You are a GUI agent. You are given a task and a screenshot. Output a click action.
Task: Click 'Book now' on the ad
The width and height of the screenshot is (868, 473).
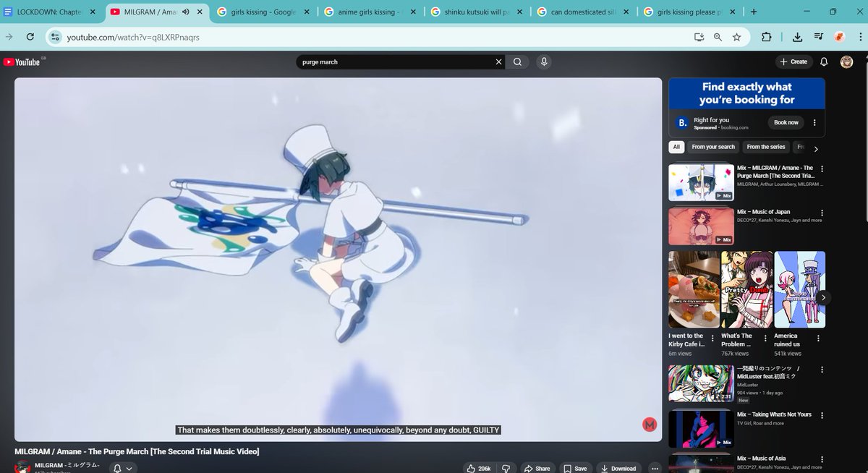[x=786, y=123]
